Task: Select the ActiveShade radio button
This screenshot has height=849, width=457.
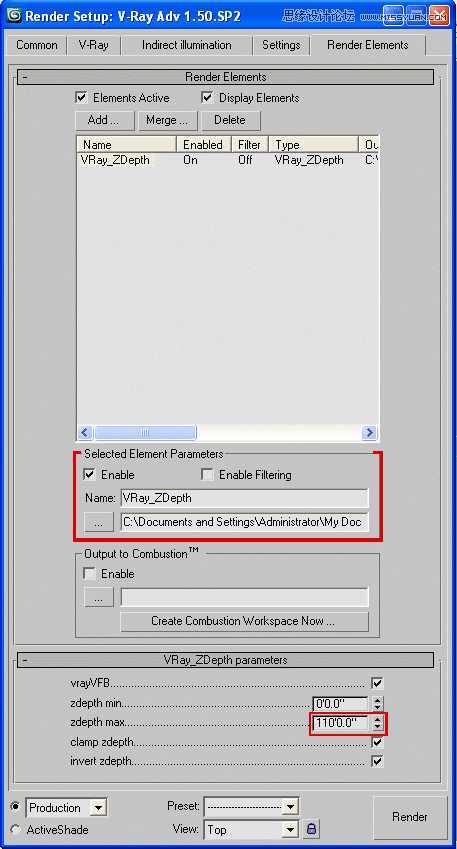Action: (16, 830)
